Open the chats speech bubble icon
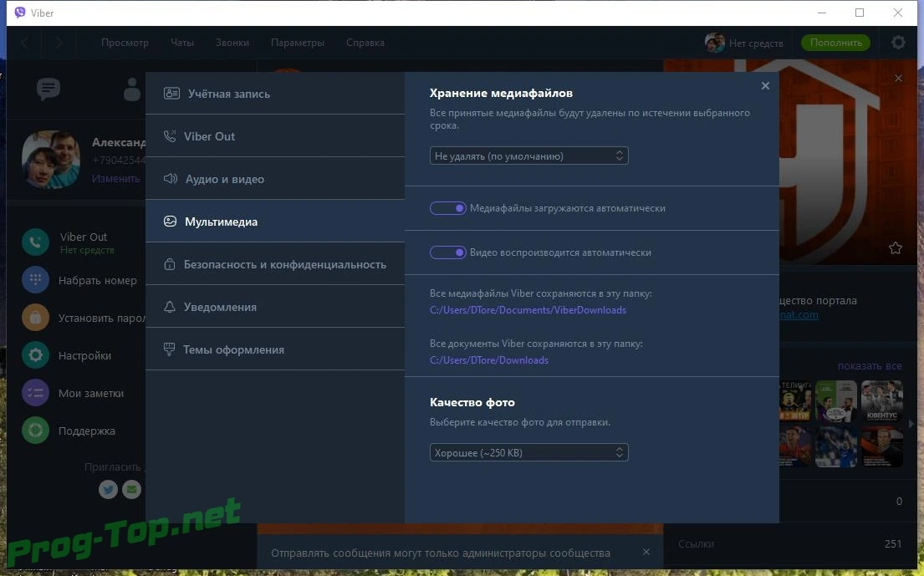Image resolution: width=924 pixels, height=576 pixels. 48,89
